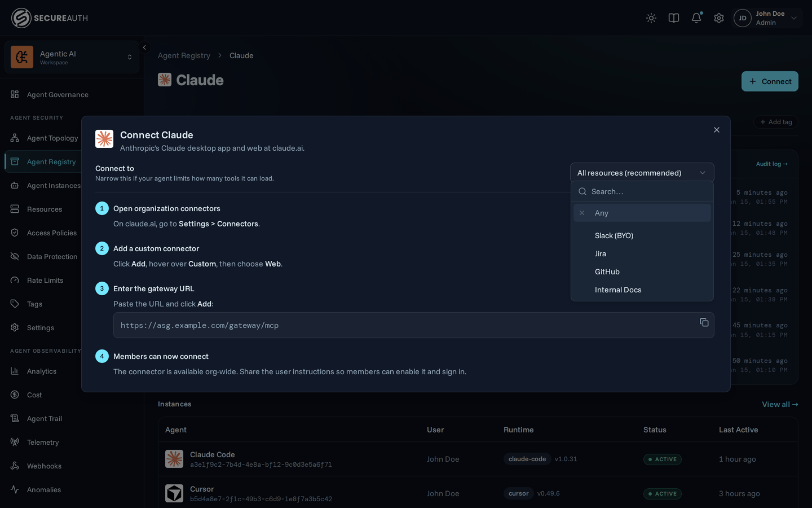Viewport: 812px width, 508px height.
Task: Click Cursor agent icon
Action: (x=174, y=493)
